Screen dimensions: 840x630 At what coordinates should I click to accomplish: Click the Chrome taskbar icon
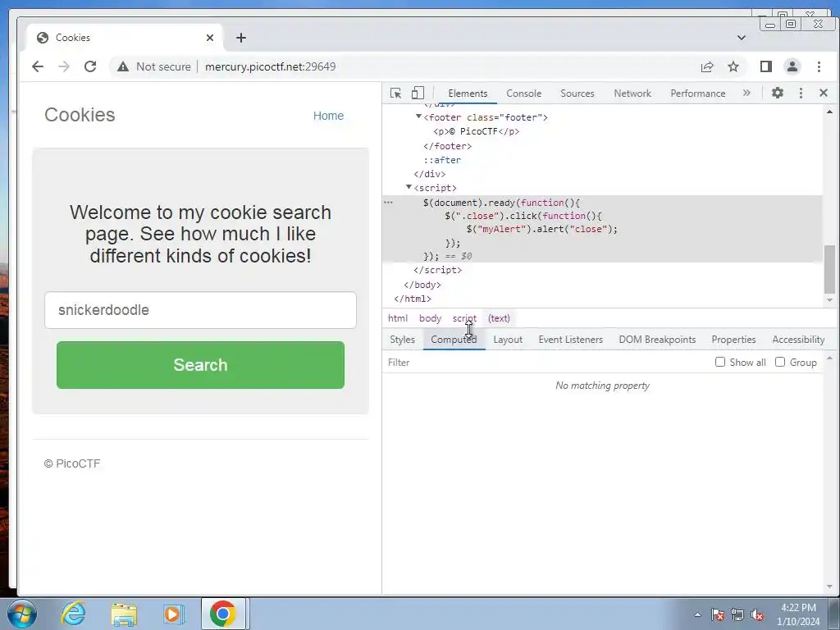[223, 614]
